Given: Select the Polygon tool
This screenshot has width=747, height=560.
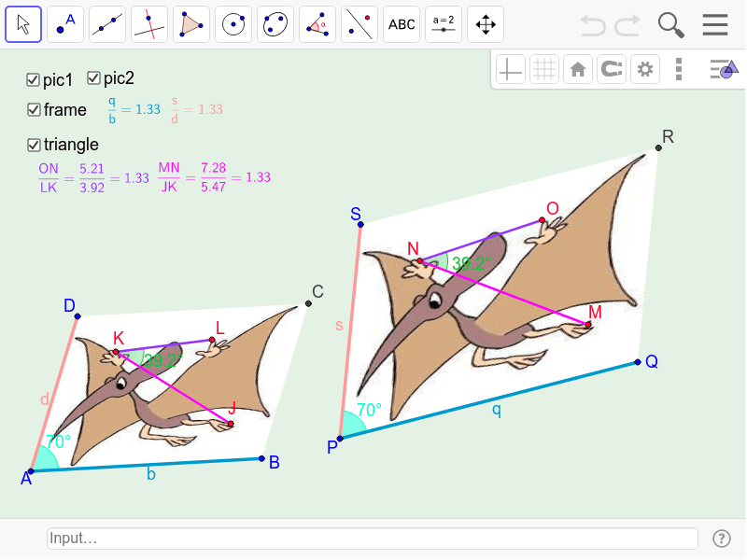Looking at the screenshot, I should click(x=191, y=24).
